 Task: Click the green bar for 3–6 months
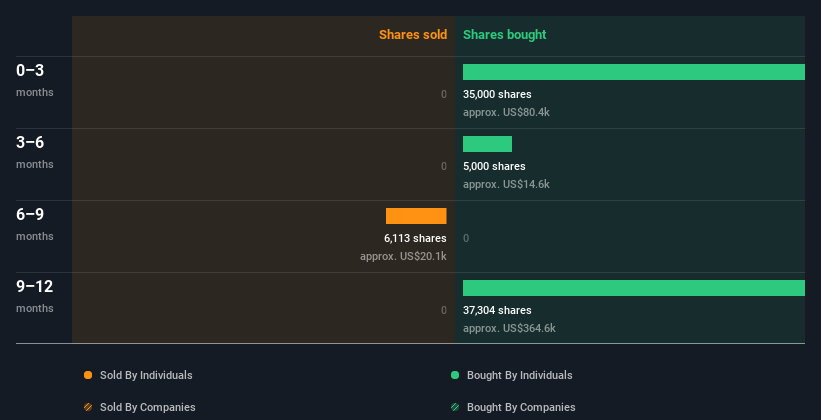pos(487,144)
